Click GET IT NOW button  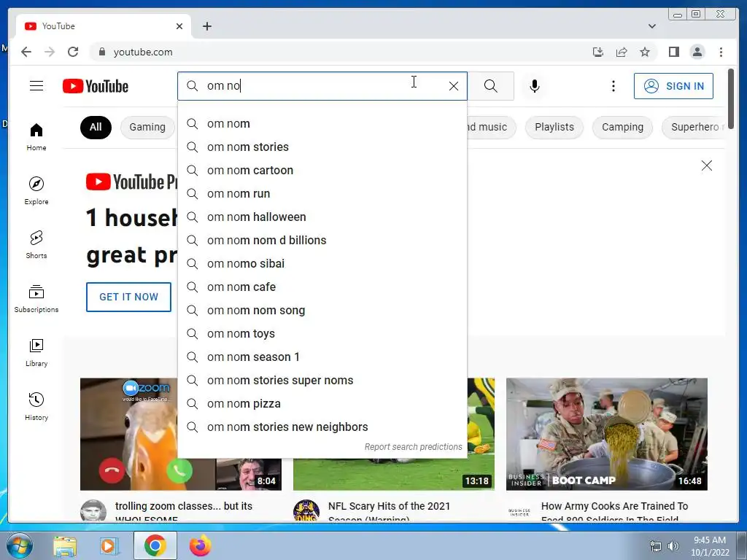coord(128,297)
